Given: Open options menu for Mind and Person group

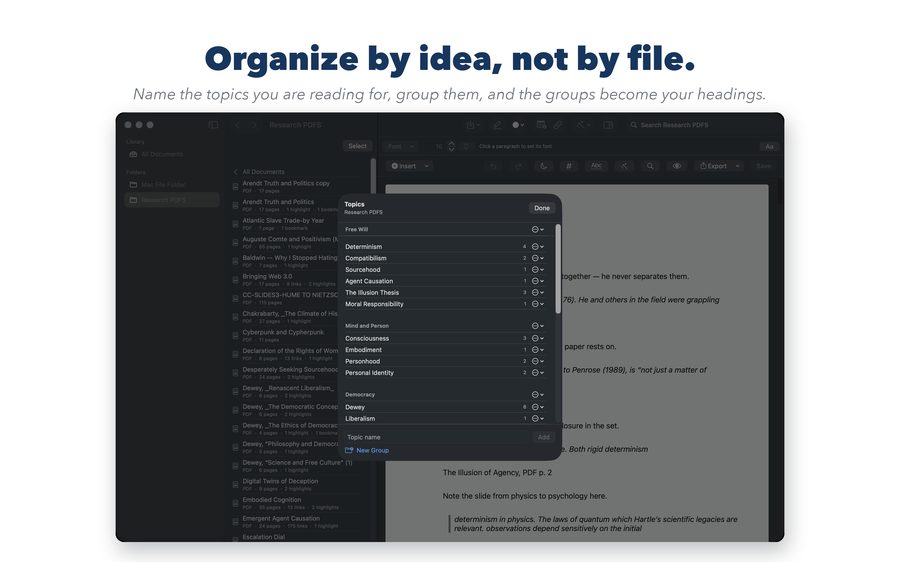Looking at the screenshot, I should [537, 325].
